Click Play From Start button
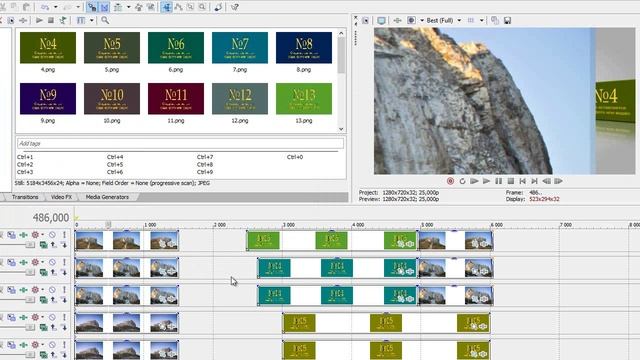Image resolution: width=640 pixels, height=360 pixels. tap(474, 181)
